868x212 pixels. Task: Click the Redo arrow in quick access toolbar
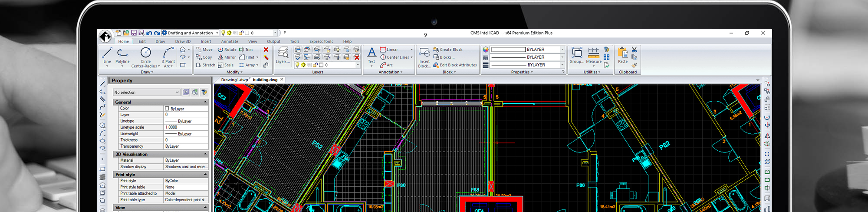pos(157,33)
